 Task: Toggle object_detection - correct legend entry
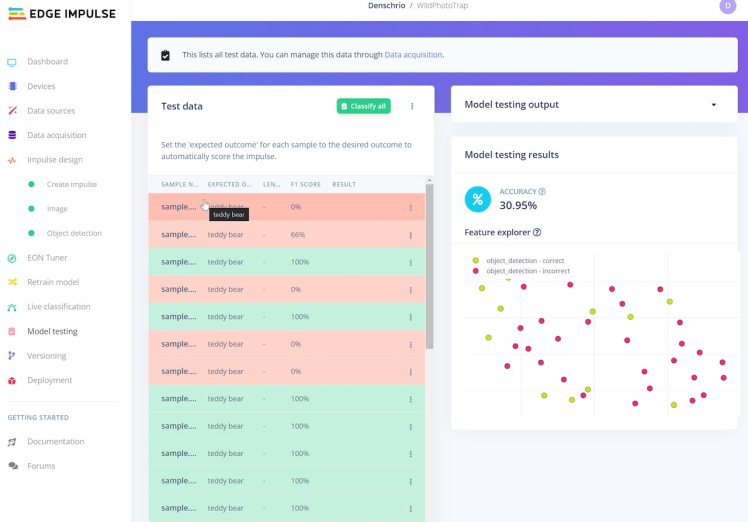click(x=518, y=261)
